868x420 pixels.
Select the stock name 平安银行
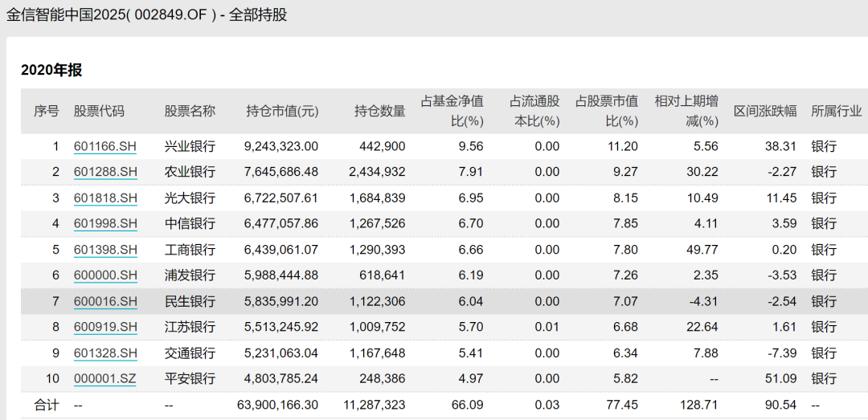pyautogui.click(x=190, y=379)
